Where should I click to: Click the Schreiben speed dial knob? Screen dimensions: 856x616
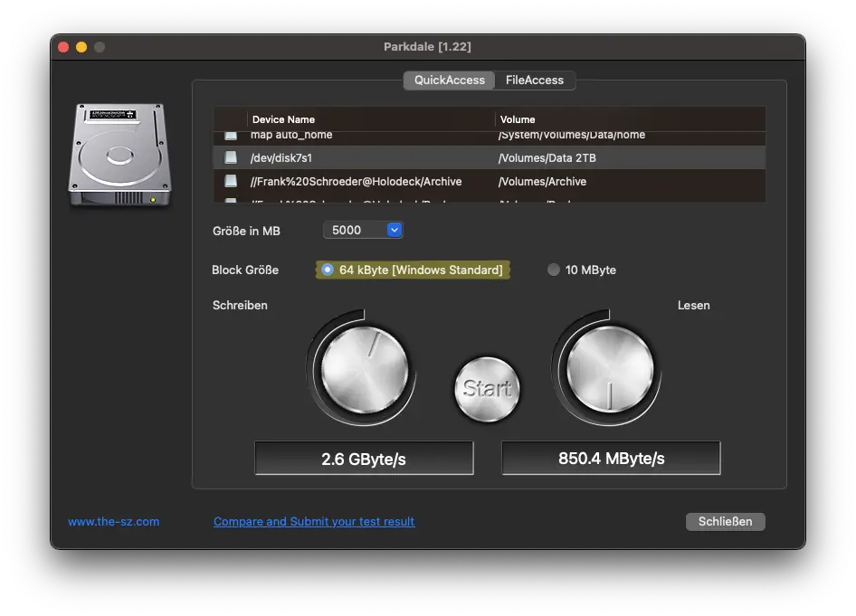[x=364, y=369]
